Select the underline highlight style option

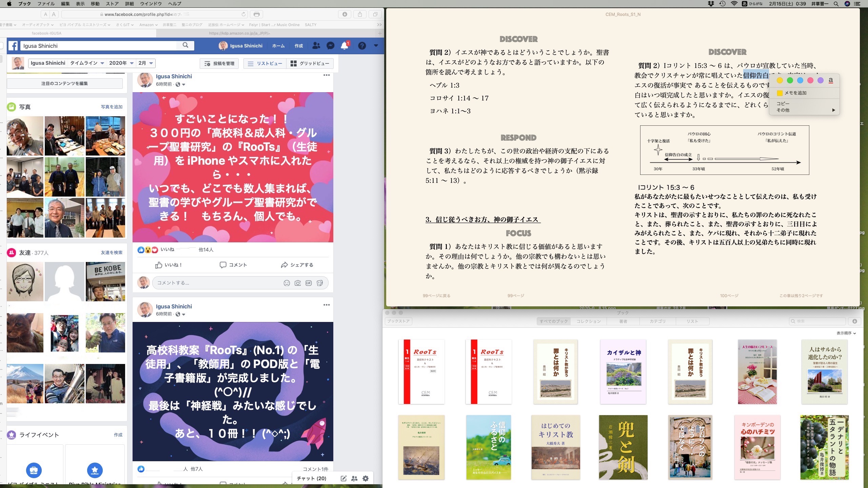click(830, 80)
